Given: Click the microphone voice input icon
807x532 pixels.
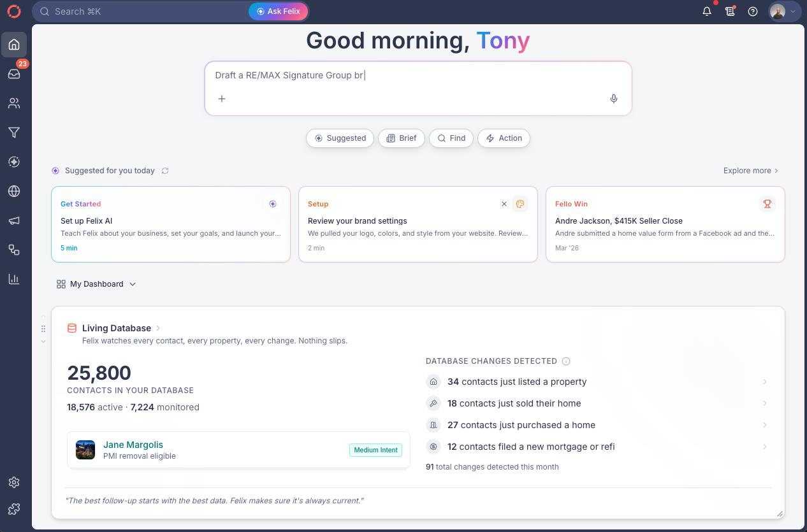Looking at the screenshot, I should pos(614,99).
